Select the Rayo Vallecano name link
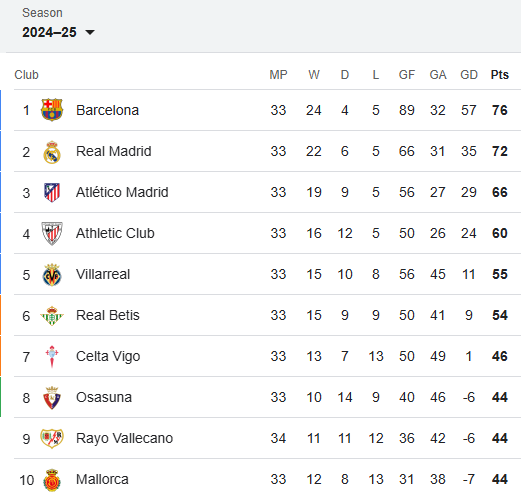 (x=124, y=438)
